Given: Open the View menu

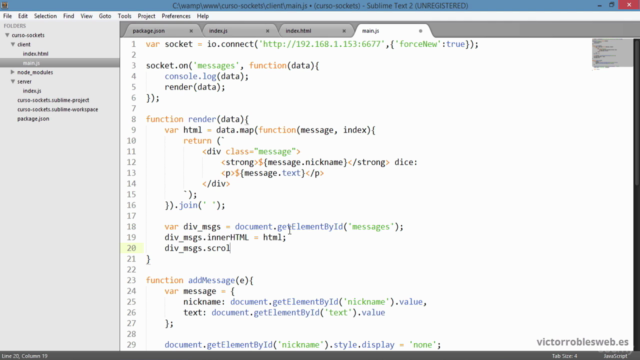Looking at the screenshot, I should click(87, 16).
